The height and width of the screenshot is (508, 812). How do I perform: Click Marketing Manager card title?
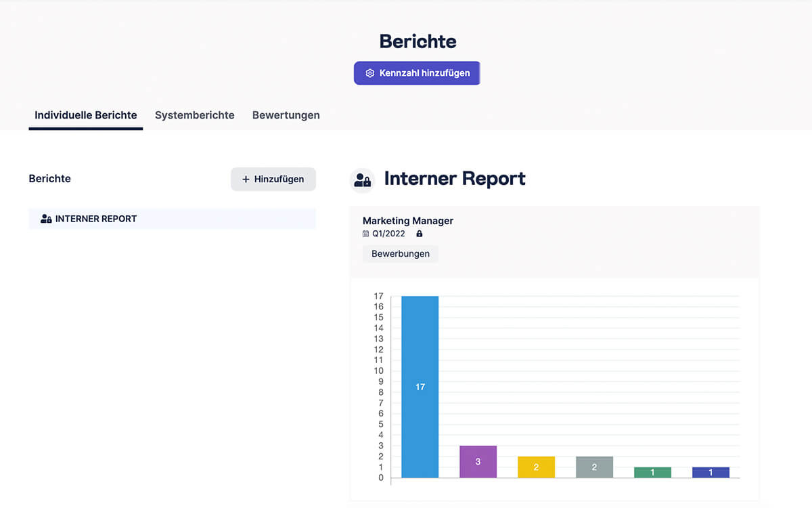408,221
